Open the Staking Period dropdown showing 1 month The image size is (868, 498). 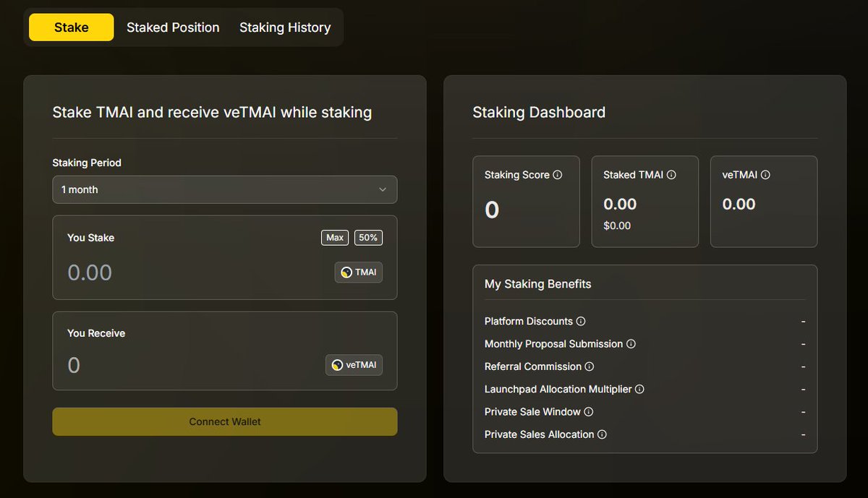224,189
